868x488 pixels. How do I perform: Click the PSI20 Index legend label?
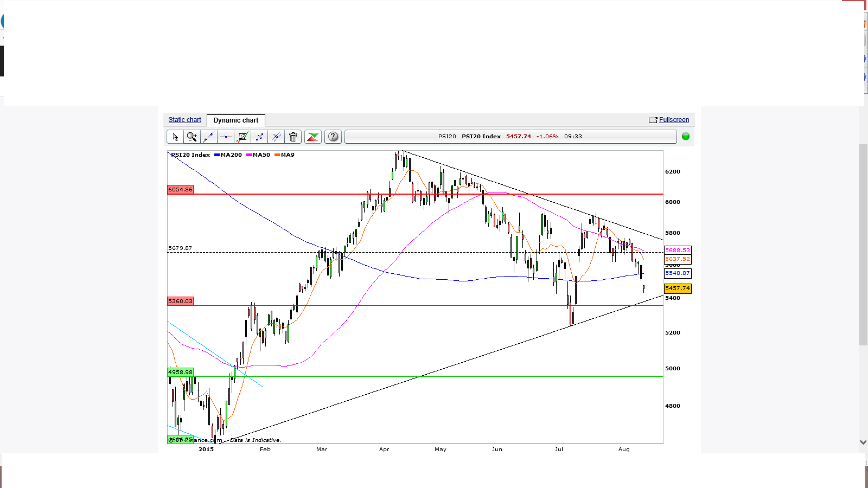[190, 155]
